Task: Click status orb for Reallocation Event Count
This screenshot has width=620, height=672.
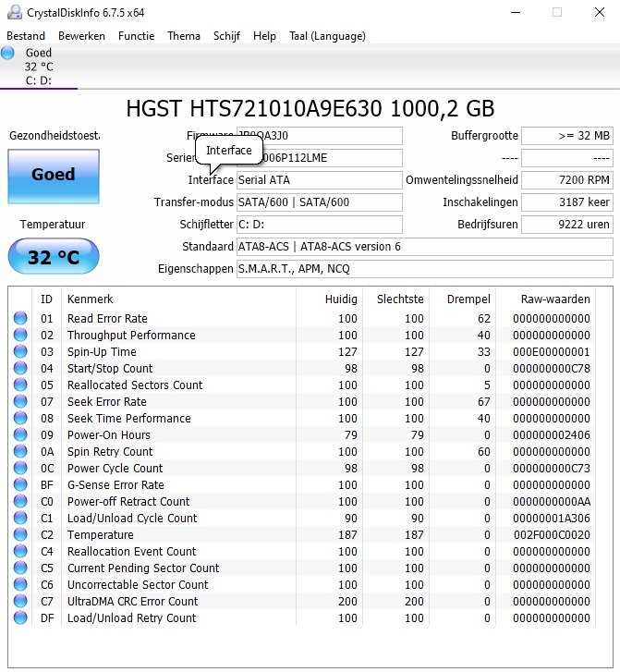Action: tap(20, 551)
